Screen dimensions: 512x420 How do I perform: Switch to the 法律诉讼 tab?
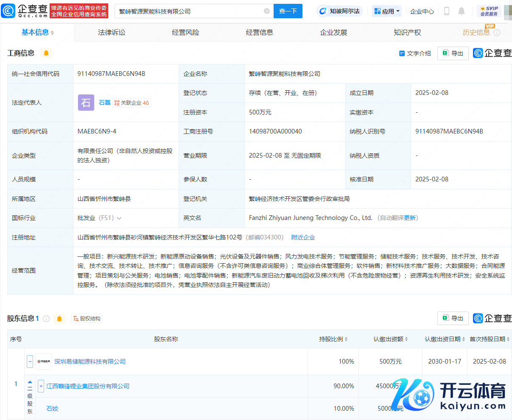click(112, 33)
